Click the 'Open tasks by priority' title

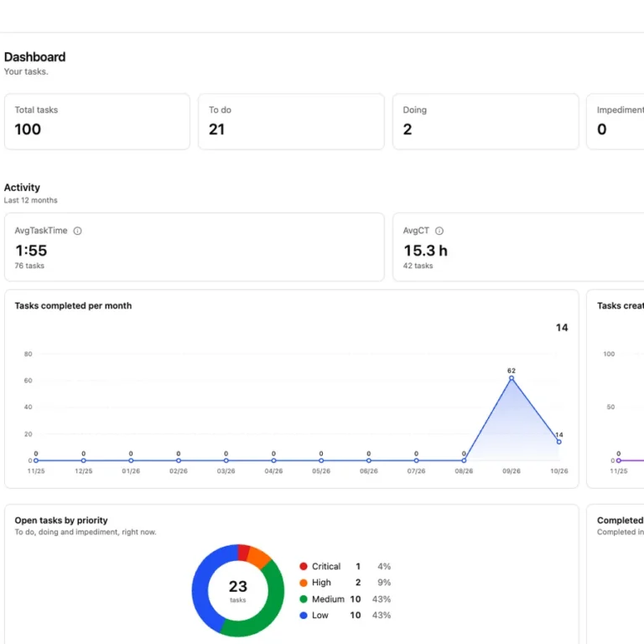coord(61,521)
